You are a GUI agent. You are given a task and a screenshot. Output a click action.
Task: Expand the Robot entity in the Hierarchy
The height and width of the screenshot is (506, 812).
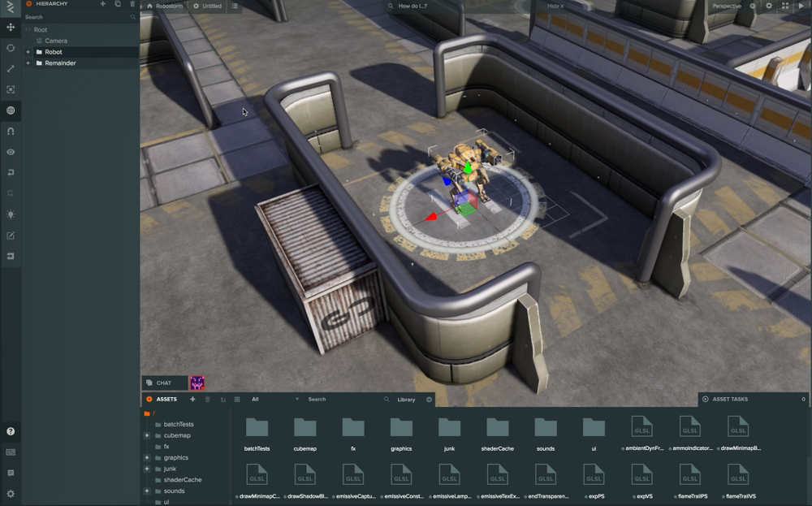coord(28,51)
